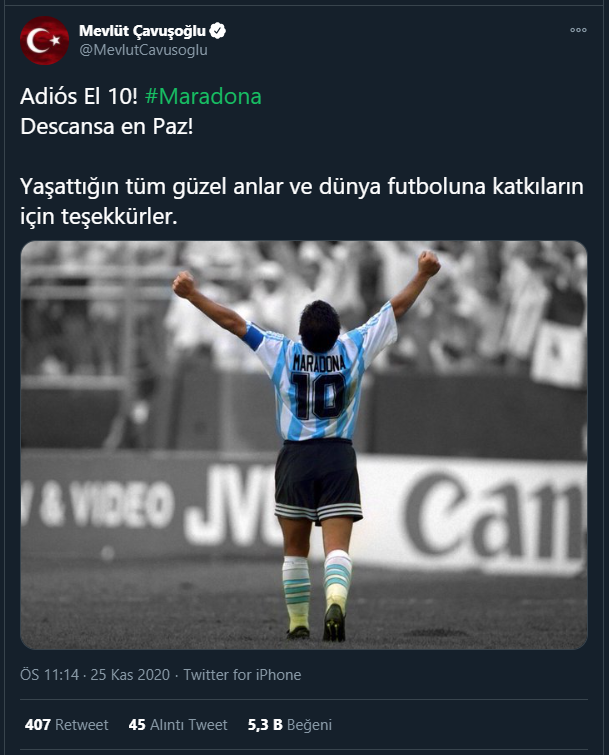
Task: Click the Turkish 'Yaşattığın tüm güzel' sentence
Action: click(302, 187)
